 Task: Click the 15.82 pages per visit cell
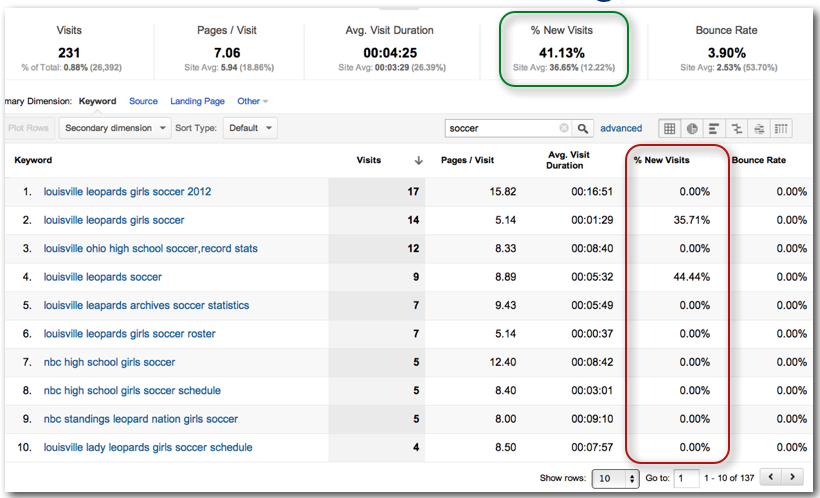(x=503, y=191)
